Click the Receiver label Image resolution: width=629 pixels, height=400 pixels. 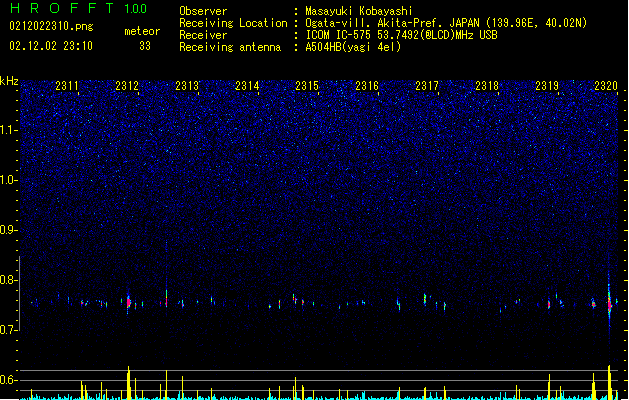pos(203,35)
